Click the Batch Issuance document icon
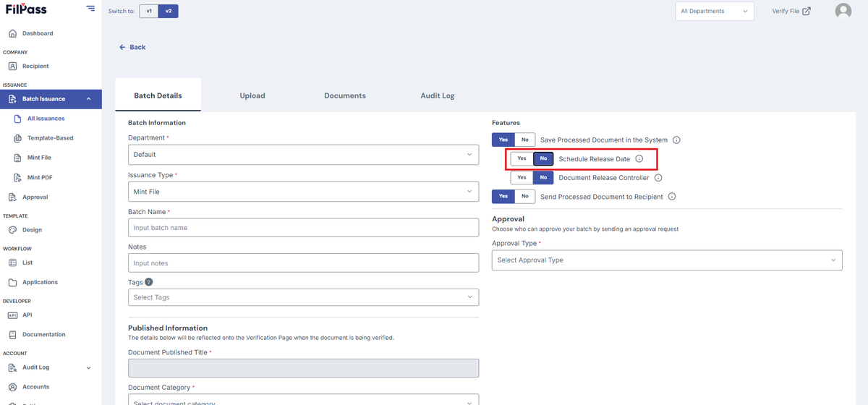 click(x=12, y=99)
